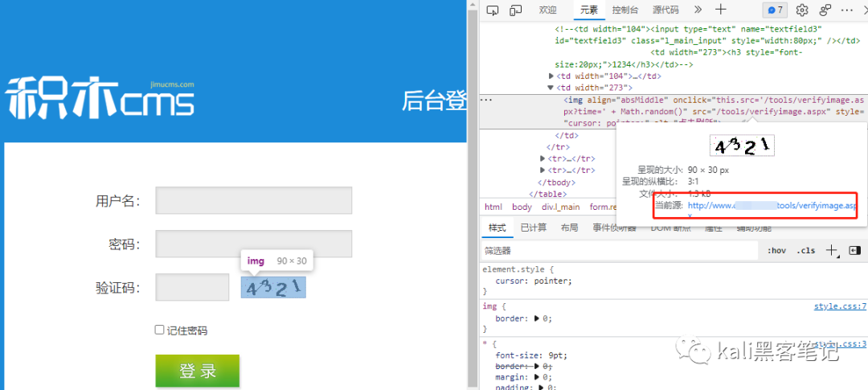Open the 控制台 tab
This screenshot has width=868, height=390.
(x=625, y=10)
